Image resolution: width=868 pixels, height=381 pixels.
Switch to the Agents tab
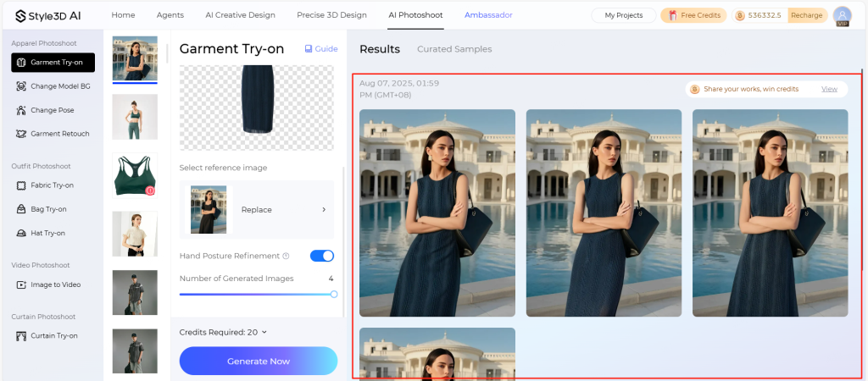click(x=170, y=15)
